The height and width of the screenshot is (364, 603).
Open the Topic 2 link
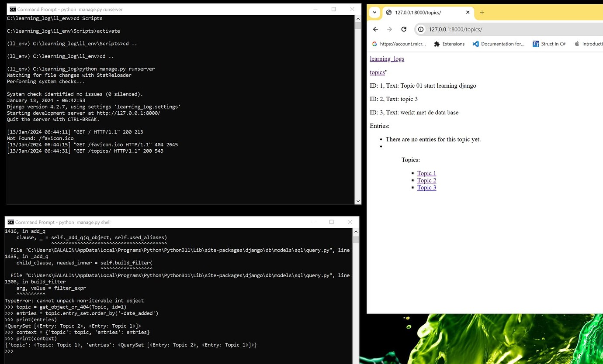click(x=426, y=180)
